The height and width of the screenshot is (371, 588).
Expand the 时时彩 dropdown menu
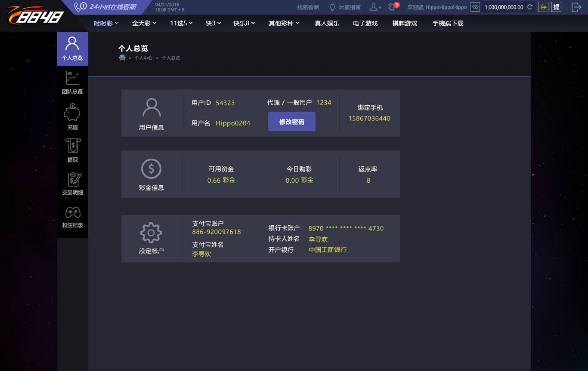pyautogui.click(x=106, y=23)
